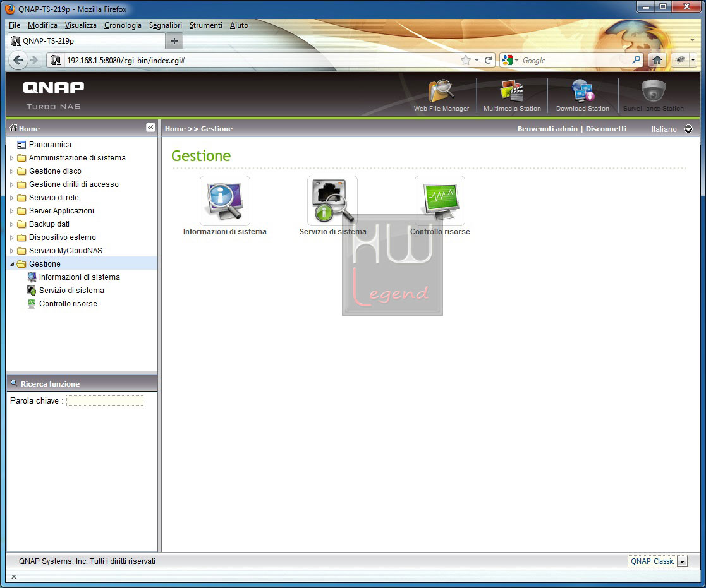This screenshot has width=706, height=588.
Task: Click Home in the breadcrumb
Action: [x=175, y=129]
